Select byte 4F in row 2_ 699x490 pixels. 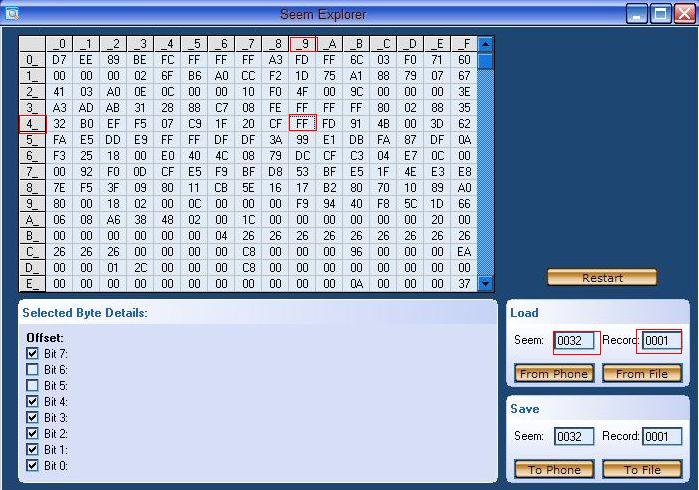pos(302,92)
